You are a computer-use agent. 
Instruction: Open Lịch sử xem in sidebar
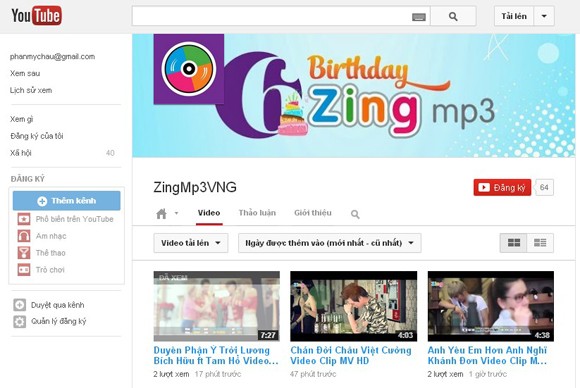pos(31,90)
